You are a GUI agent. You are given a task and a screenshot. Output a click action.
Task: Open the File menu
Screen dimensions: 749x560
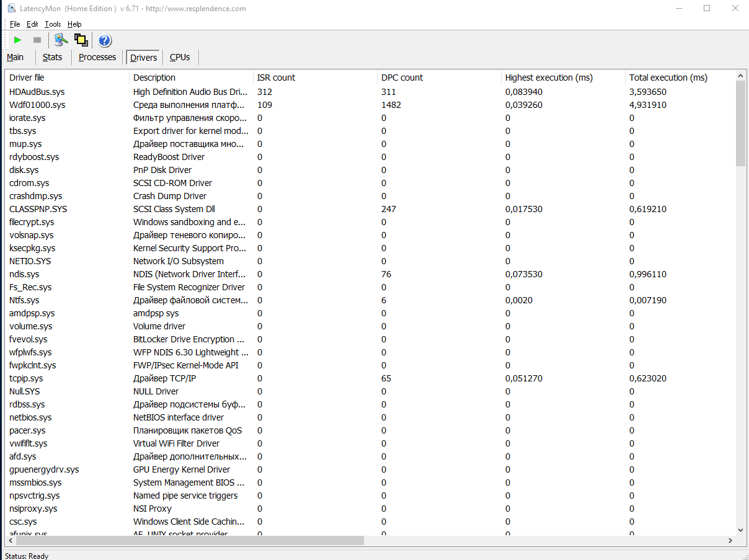(15, 24)
